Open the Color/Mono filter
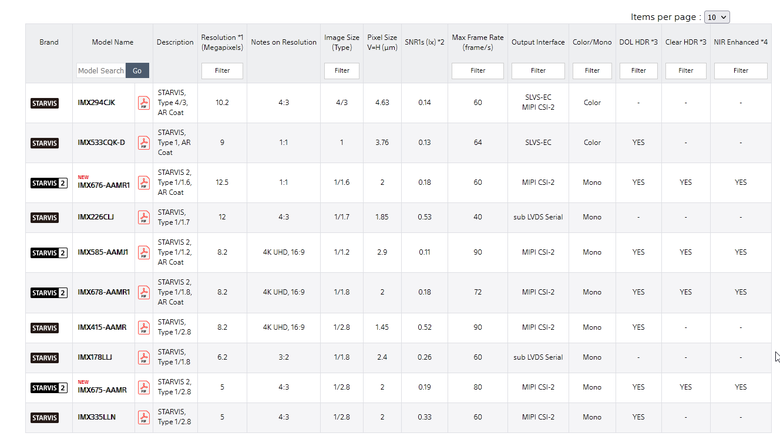The height and width of the screenshot is (443, 780). click(x=592, y=71)
